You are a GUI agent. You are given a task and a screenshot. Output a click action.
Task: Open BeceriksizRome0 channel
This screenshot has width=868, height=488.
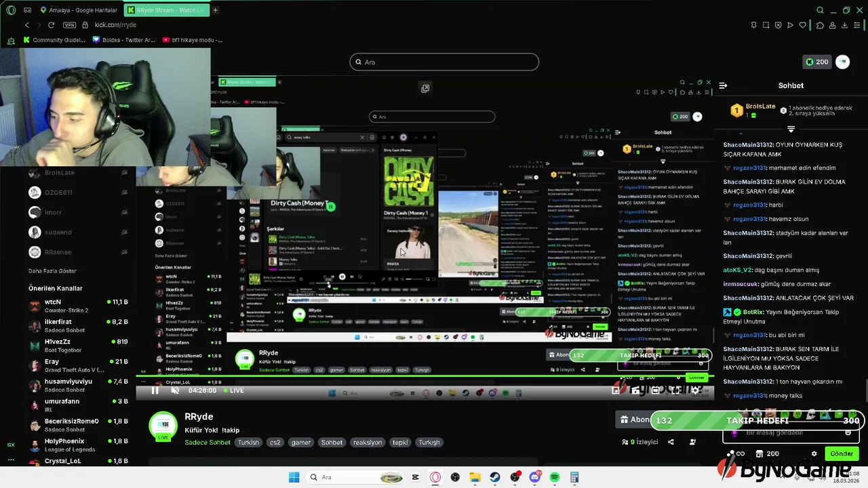coord(78,425)
